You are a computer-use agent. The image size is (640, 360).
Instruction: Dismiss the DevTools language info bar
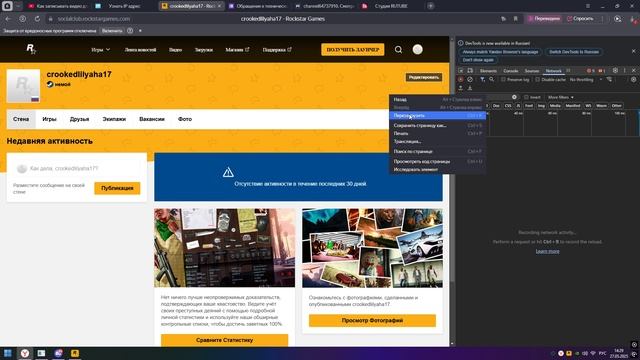[633, 51]
